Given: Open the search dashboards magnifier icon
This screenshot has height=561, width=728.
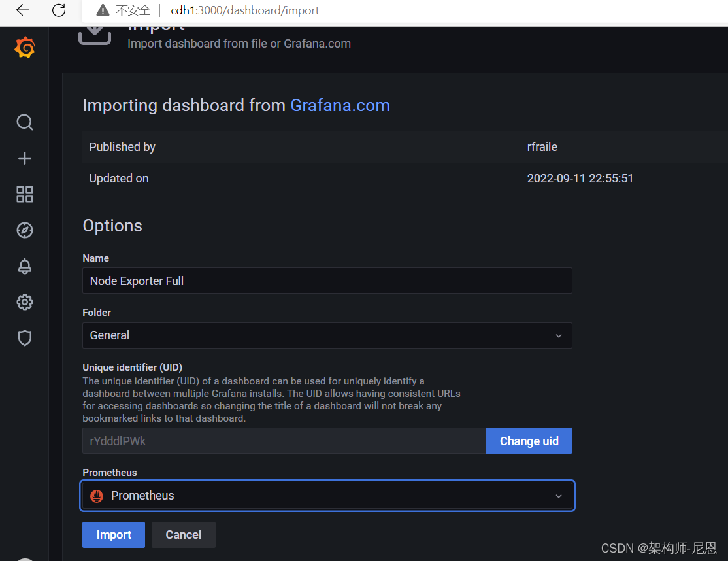Looking at the screenshot, I should click(x=25, y=122).
